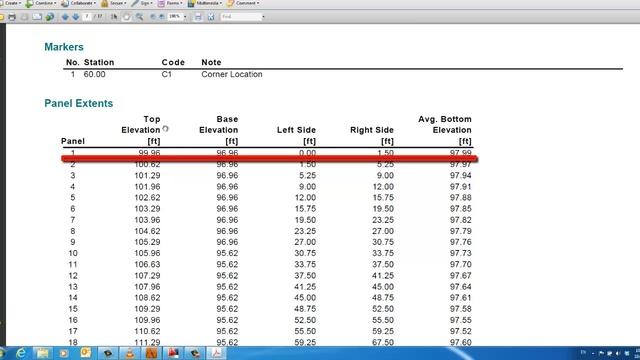Click the 'Base Elevation' column header
This screenshot has height=360, width=640.
pos(218,124)
